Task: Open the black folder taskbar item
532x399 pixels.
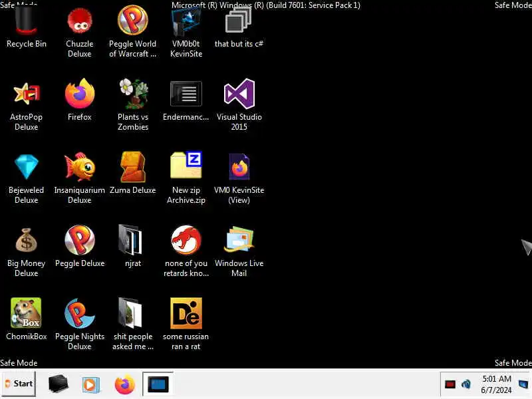Action: [x=58, y=384]
